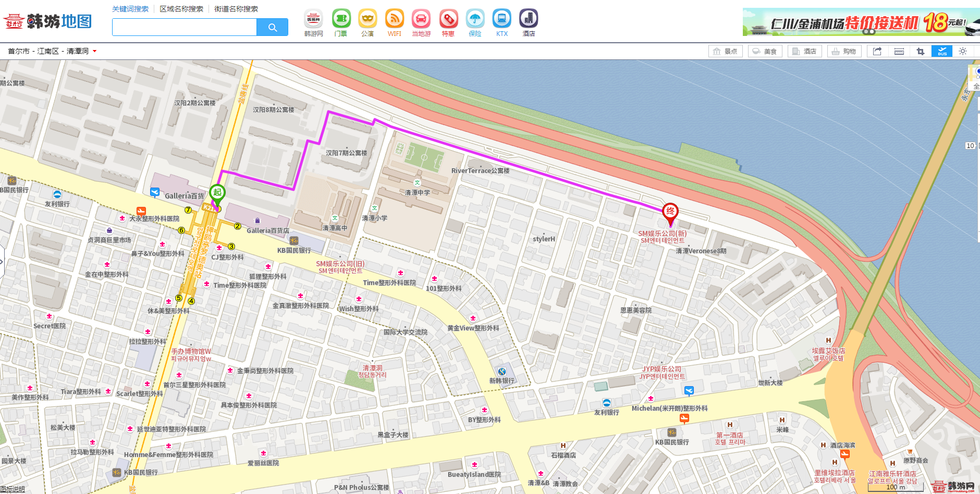Click the 黄金View整形外科 clinic icon

(x=473, y=318)
